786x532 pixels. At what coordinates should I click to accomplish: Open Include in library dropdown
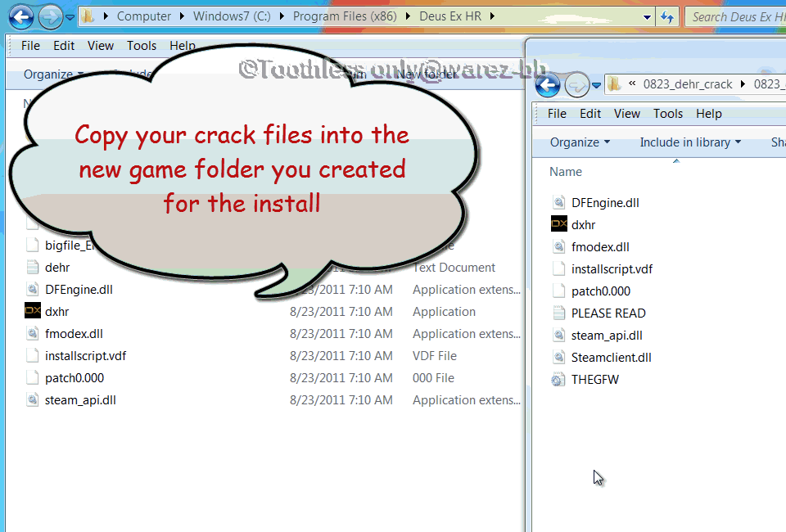point(690,142)
